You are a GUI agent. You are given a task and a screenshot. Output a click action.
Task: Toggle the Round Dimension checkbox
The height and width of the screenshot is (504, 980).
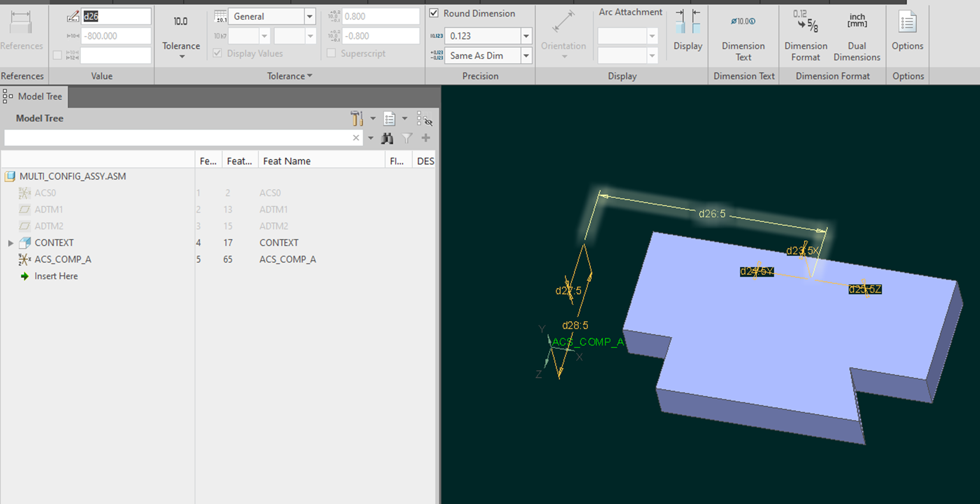point(433,13)
